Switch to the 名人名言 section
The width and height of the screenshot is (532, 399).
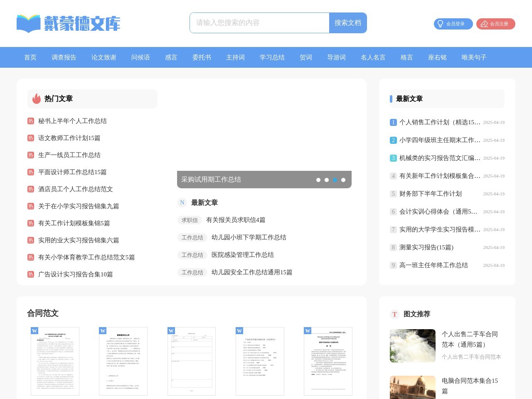(x=373, y=57)
